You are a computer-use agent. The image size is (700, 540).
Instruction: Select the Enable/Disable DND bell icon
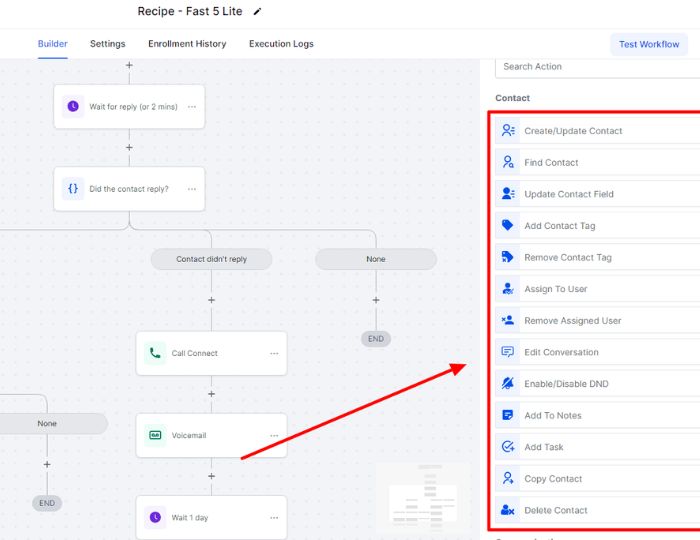[x=508, y=384]
